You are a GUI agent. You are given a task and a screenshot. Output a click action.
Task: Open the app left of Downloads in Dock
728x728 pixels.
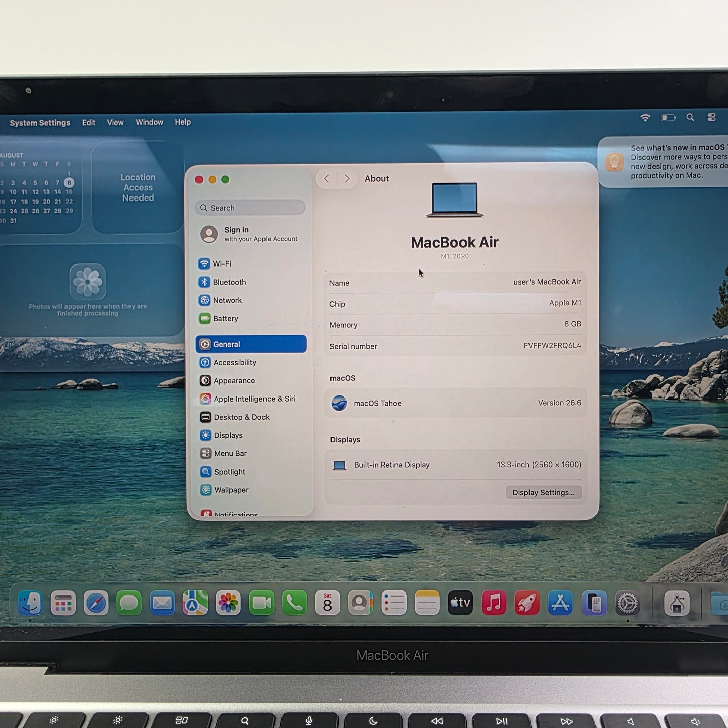[677, 603]
